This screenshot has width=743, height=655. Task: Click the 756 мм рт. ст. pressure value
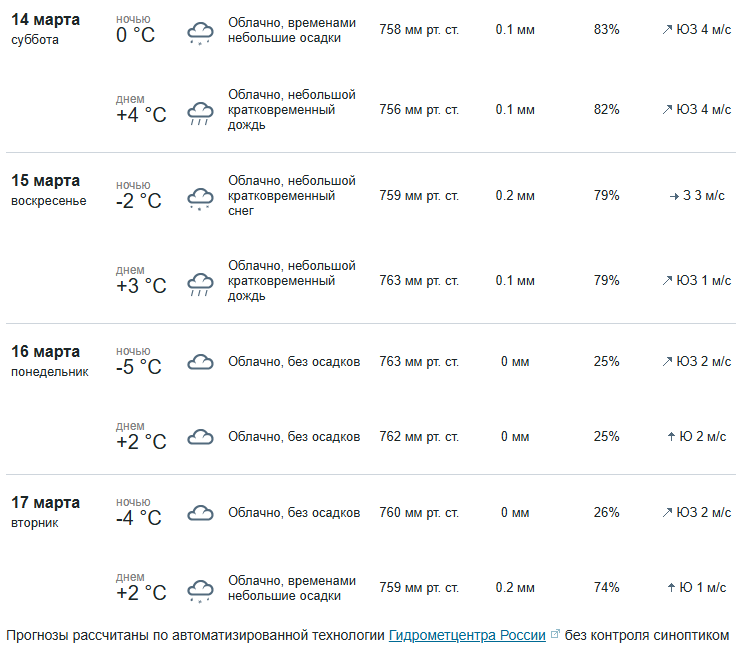419,110
